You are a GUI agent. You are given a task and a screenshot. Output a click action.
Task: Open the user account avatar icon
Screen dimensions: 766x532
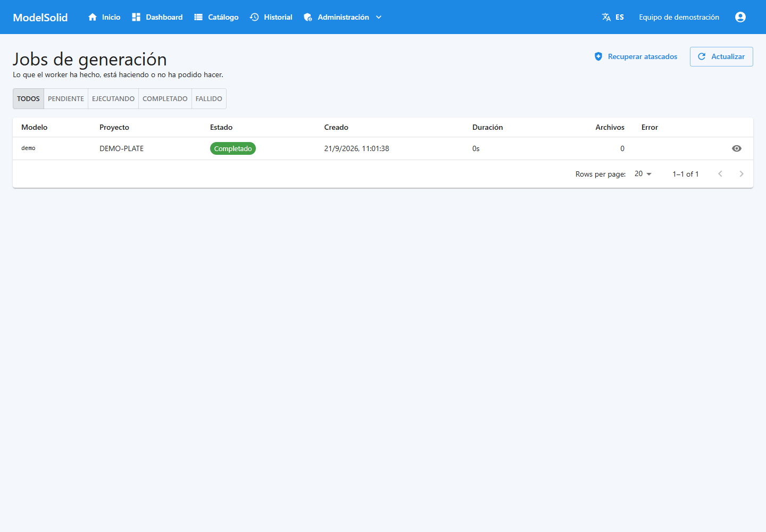point(740,17)
